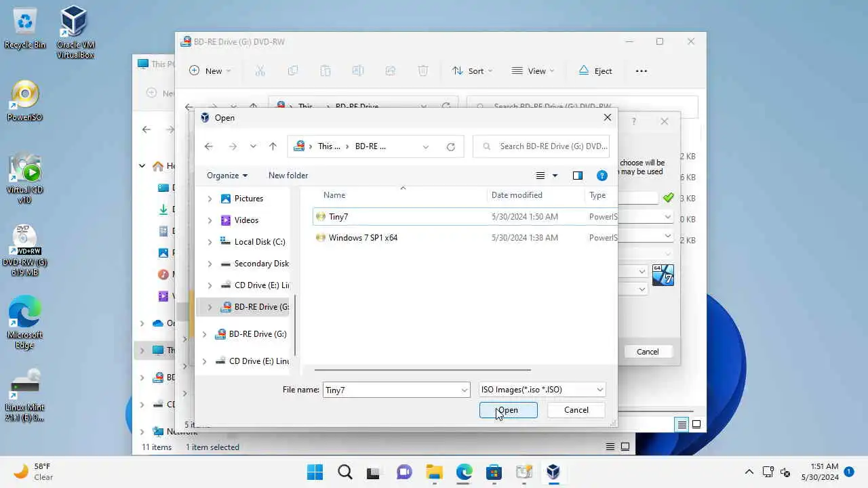Show hidden system tray icons
This screenshot has height=488, width=868.
pos(749,472)
